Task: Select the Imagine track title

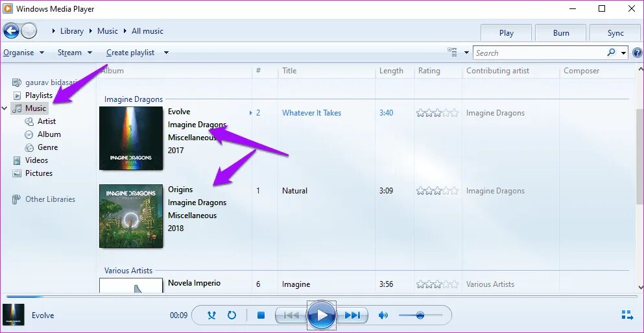Action: 296,284
